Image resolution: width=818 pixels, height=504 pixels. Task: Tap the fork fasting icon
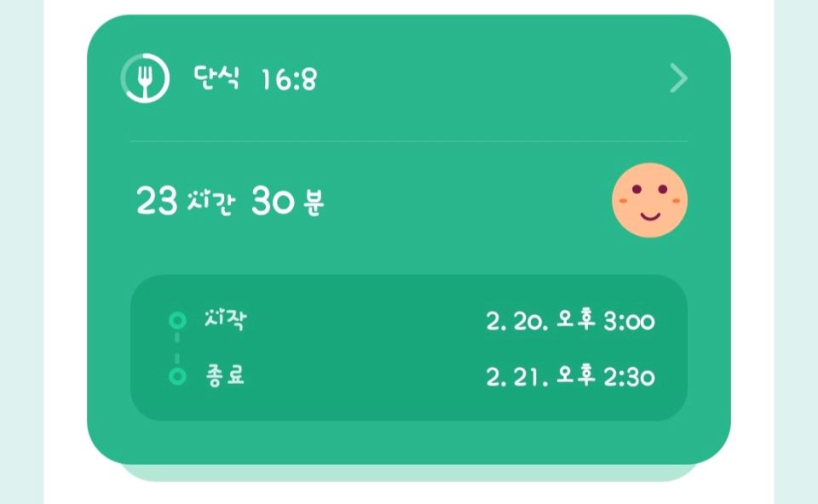[145, 79]
